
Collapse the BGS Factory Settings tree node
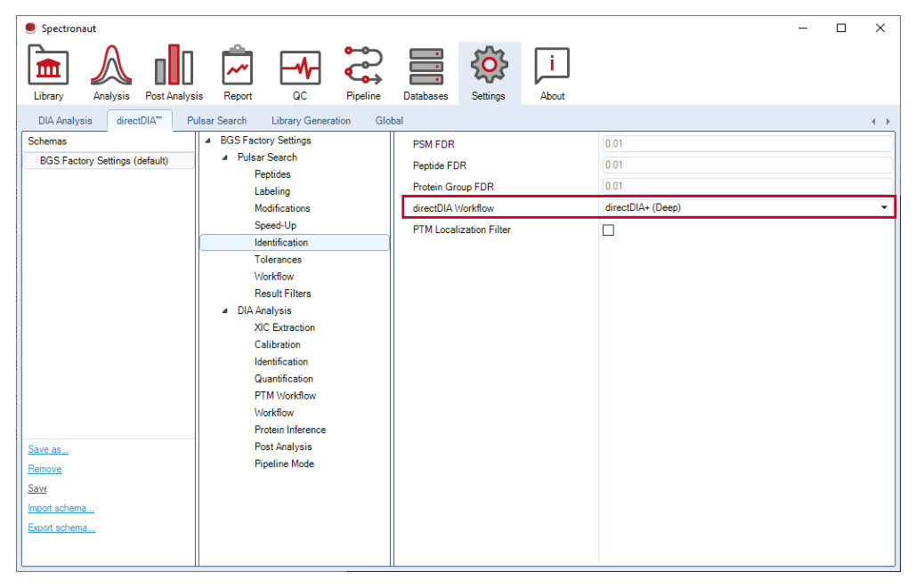[x=208, y=141]
